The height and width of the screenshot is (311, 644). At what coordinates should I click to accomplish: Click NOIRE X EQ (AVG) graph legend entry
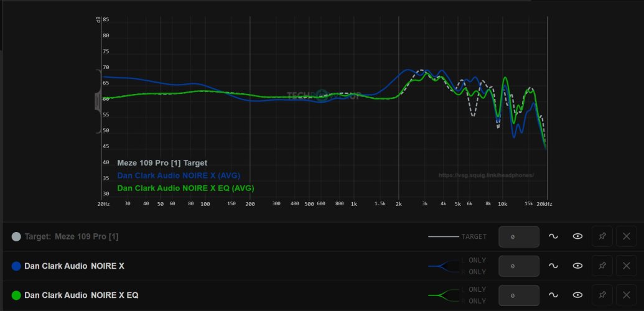coord(185,188)
